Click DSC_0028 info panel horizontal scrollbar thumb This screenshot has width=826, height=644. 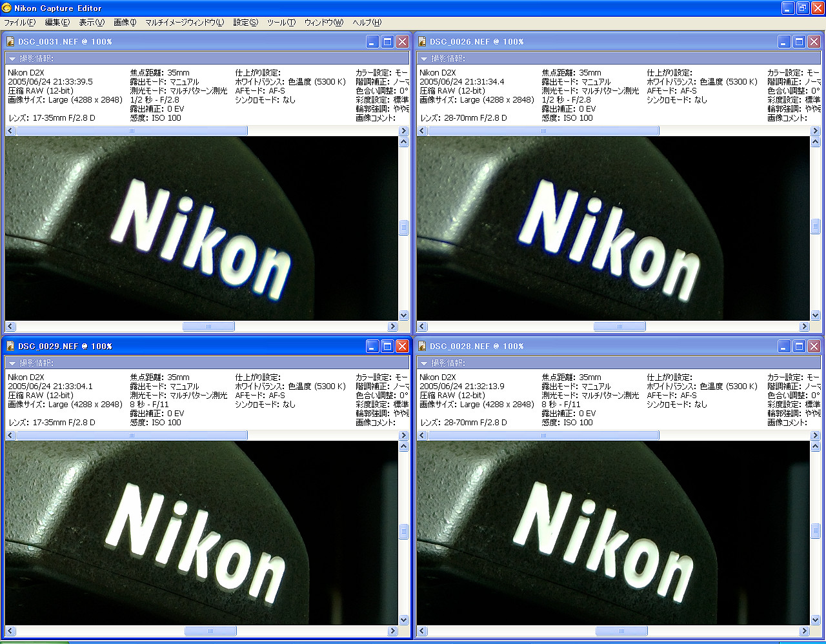(x=543, y=436)
